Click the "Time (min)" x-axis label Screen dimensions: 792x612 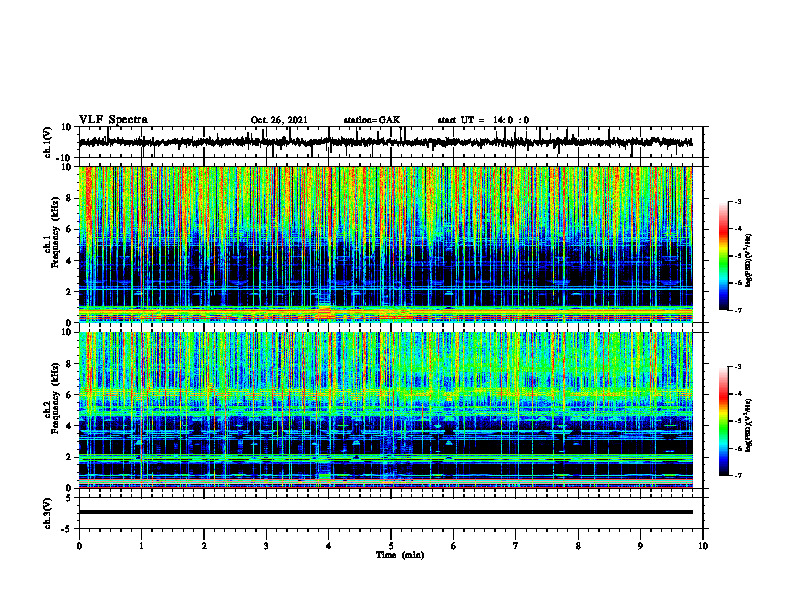(400, 555)
